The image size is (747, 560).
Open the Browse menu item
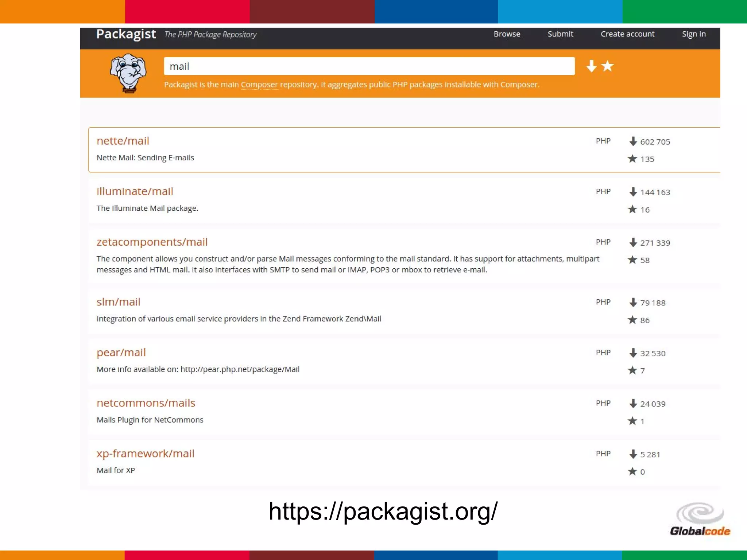point(507,34)
